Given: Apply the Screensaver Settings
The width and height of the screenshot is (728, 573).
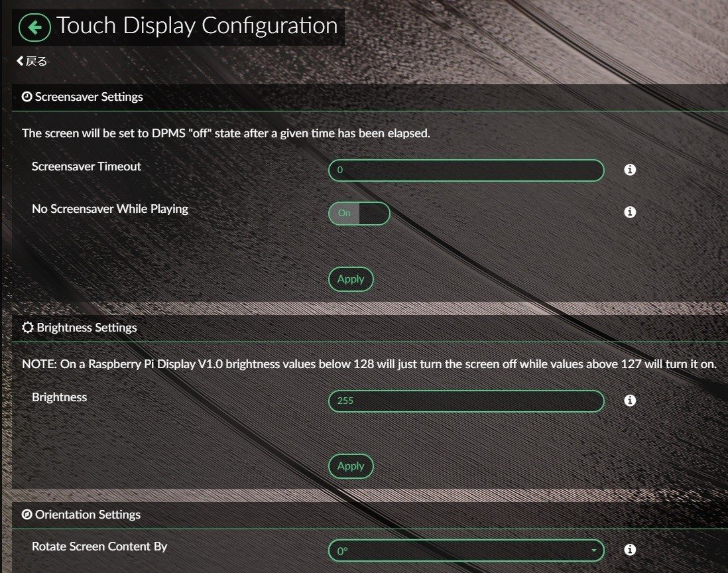Looking at the screenshot, I should point(351,279).
